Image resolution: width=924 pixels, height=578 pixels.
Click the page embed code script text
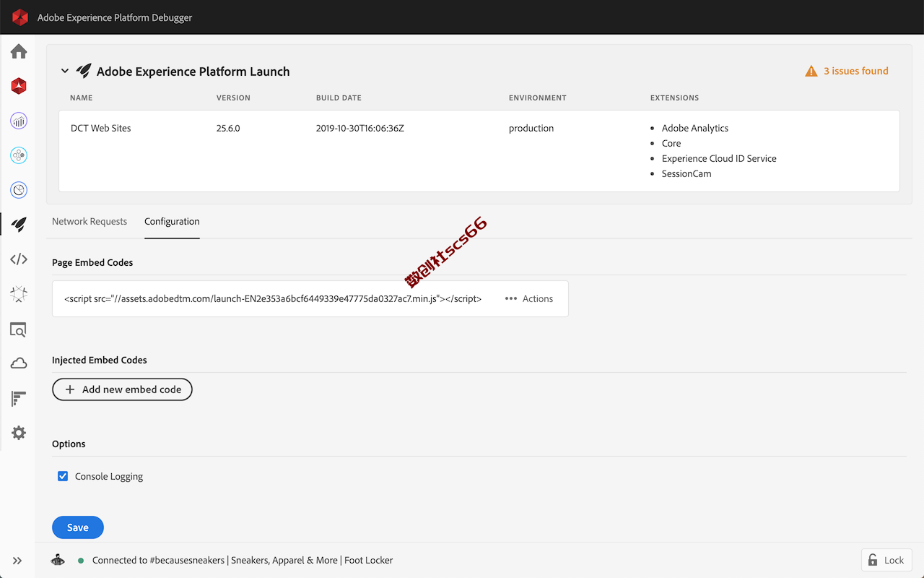pyautogui.click(x=273, y=298)
